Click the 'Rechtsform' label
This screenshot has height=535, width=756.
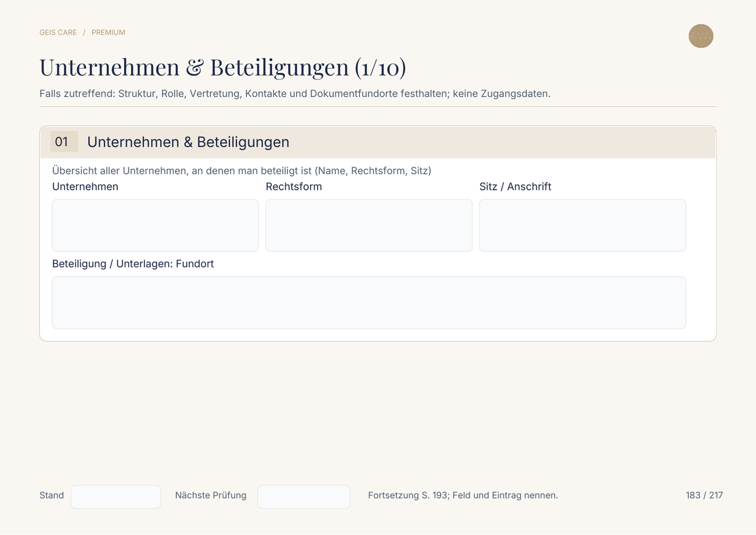tap(294, 187)
